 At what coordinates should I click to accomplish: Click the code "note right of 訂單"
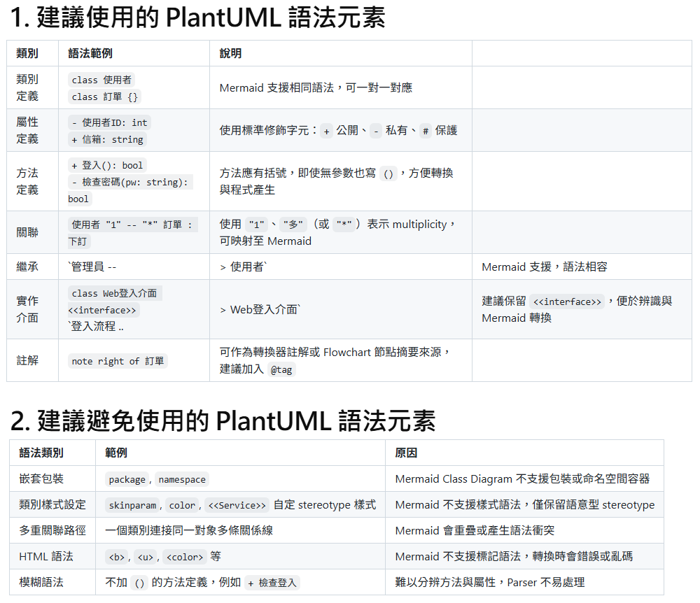click(118, 361)
